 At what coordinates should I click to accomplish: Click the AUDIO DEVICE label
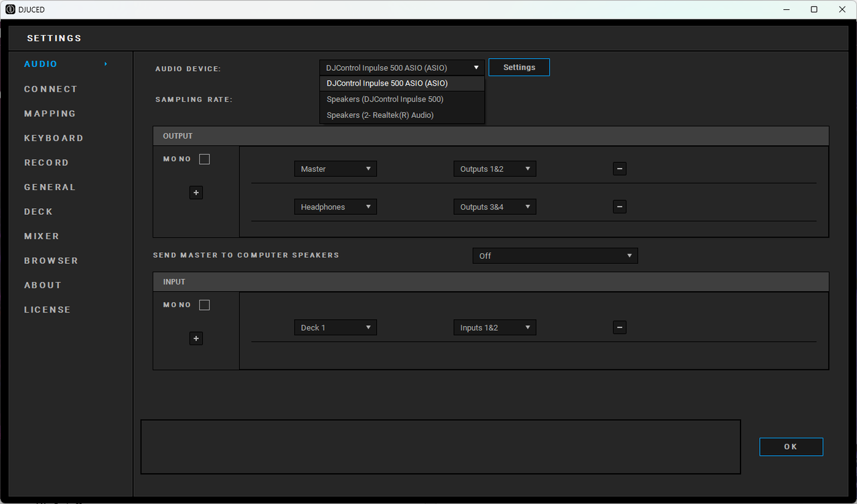click(188, 69)
